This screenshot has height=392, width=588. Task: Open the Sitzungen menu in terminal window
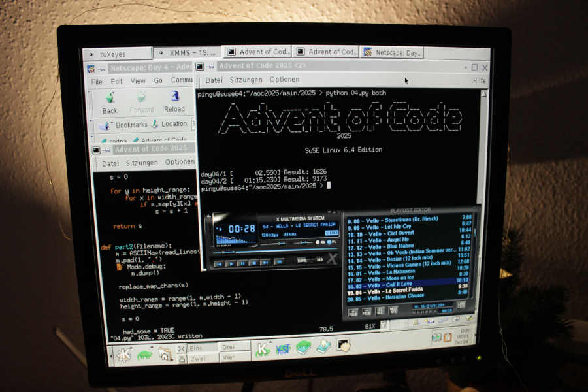245,80
